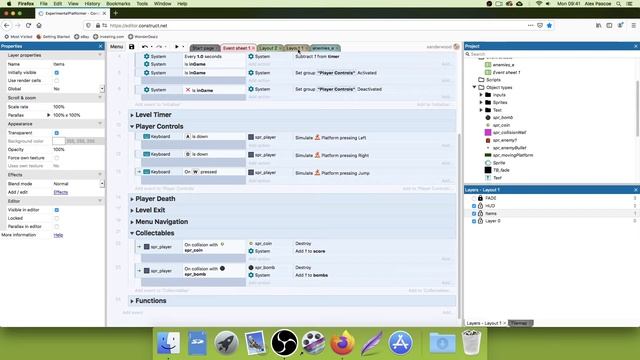The height and width of the screenshot is (360, 640).
Task: Undo the last action with toolbar arrow
Action: [144, 47]
